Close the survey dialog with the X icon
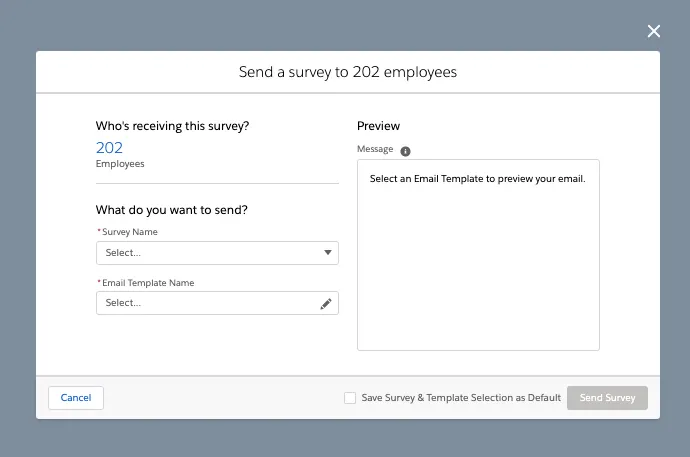Viewport: 690px width, 457px height. pyautogui.click(x=653, y=31)
